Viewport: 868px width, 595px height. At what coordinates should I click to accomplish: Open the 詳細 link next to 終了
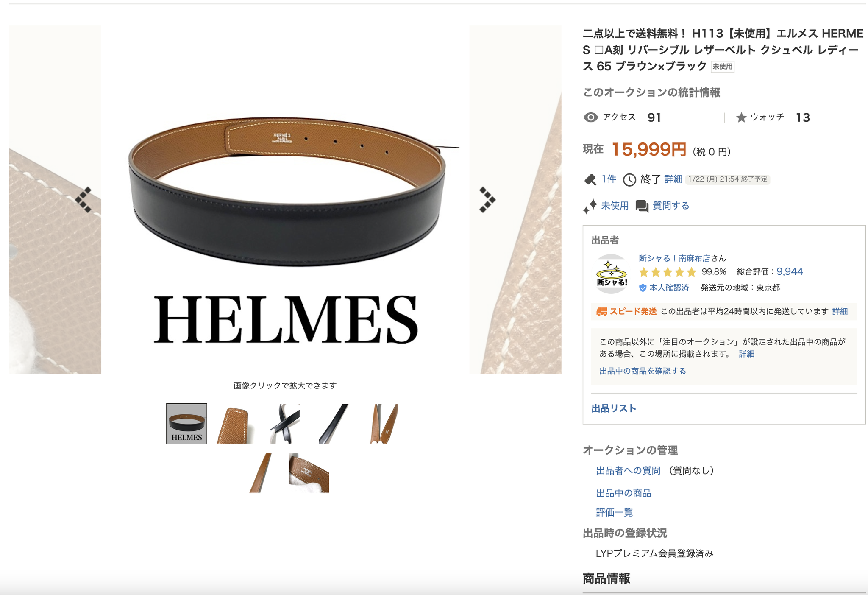pos(673,179)
